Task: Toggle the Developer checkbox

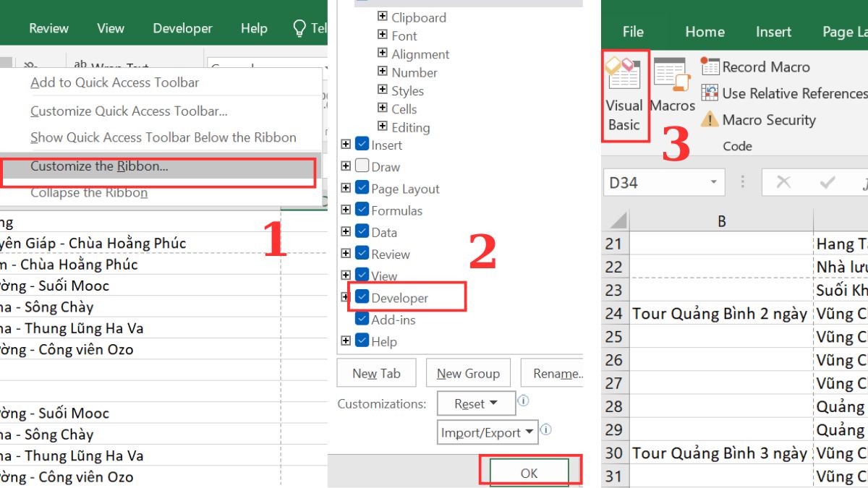Action: [362, 297]
